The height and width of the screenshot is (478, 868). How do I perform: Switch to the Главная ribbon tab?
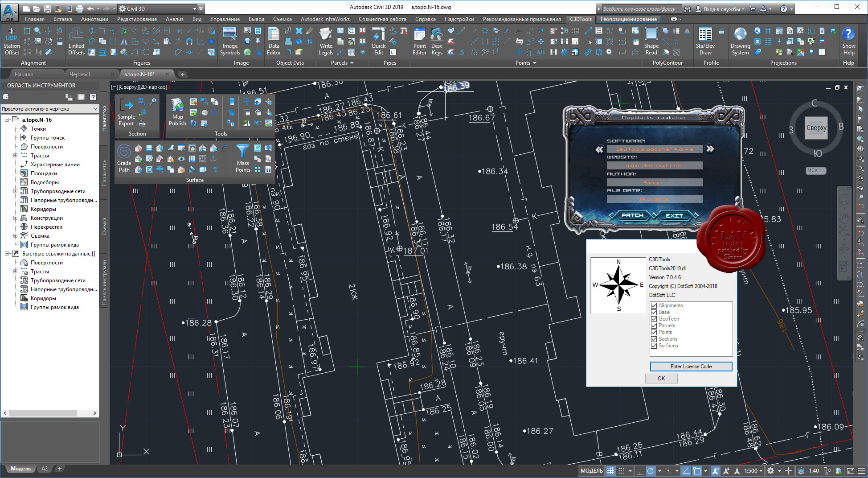point(35,19)
